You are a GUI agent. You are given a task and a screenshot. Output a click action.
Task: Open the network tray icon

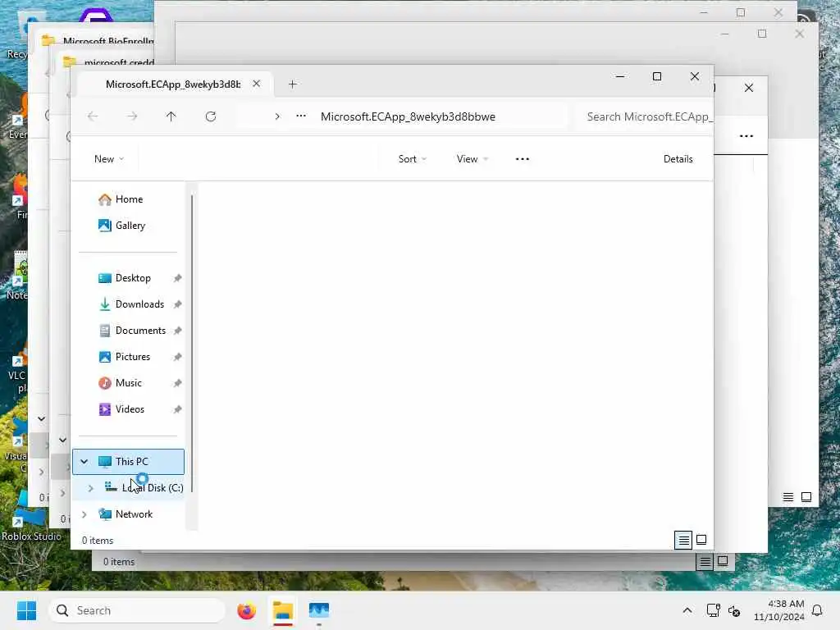coord(713,610)
